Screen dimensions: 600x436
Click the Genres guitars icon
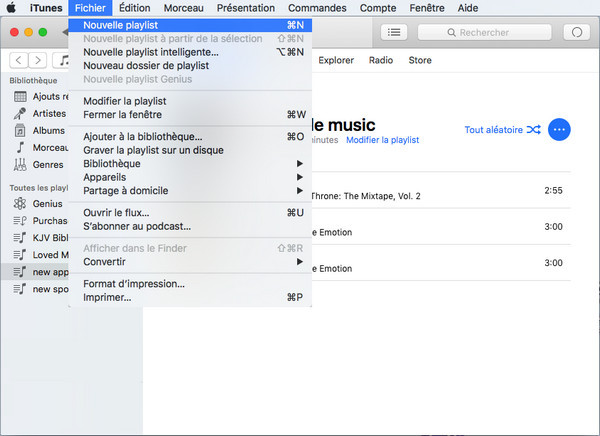click(x=20, y=165)
